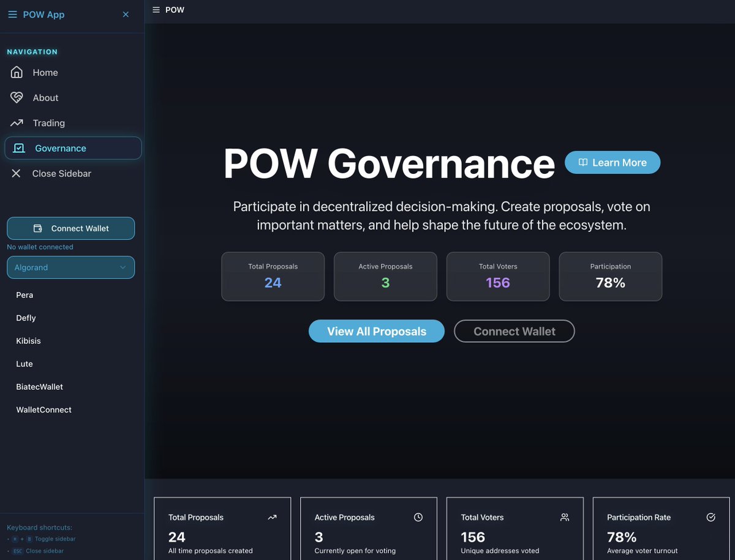
Task: Click the Unique addresses voted text
Action: tap(500, 551)
